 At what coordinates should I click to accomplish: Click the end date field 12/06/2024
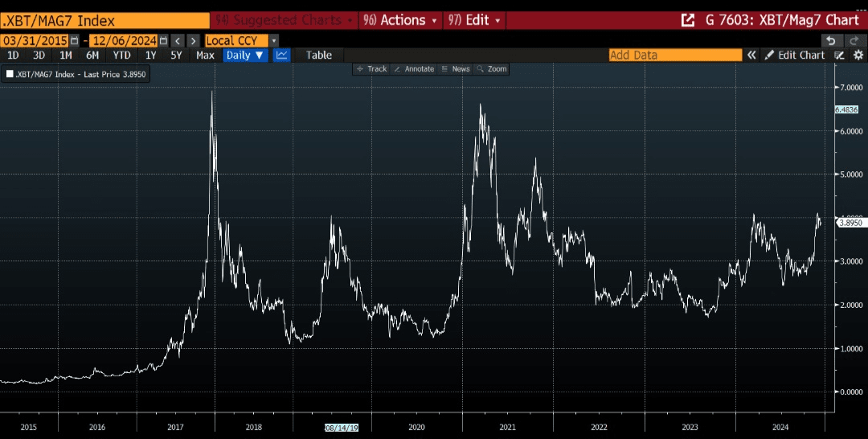(x=124, y=41)
